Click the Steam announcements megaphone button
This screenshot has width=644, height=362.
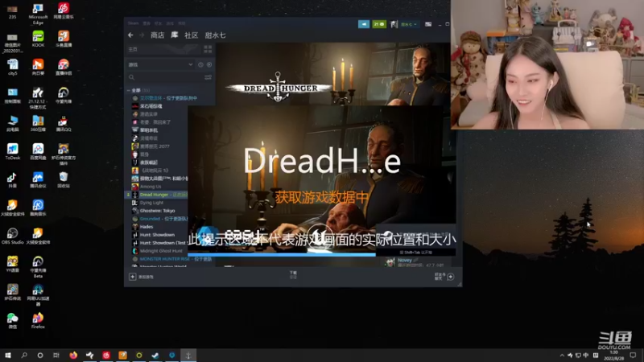click(x=364, y=24)
